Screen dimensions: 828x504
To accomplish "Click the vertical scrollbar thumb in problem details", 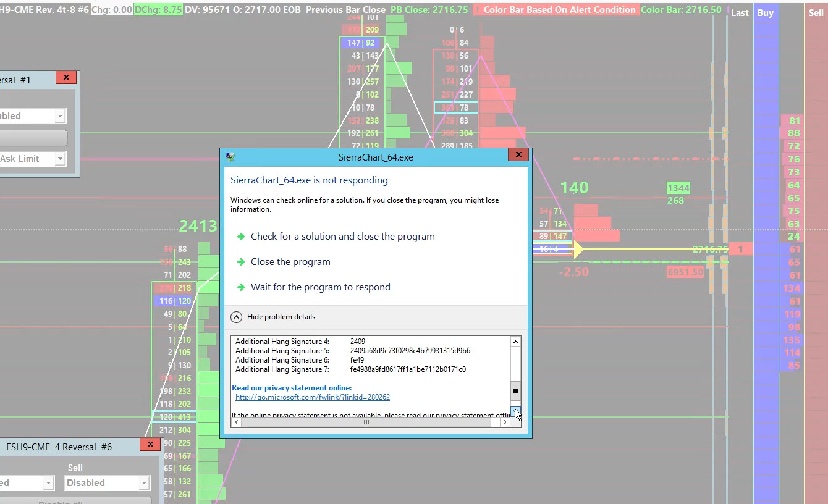I will (515, 391).
